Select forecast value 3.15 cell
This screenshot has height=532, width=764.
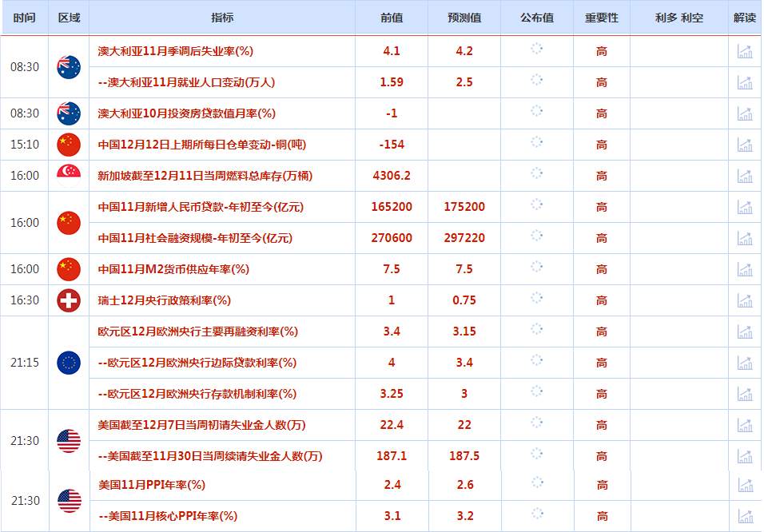(464, 332)
